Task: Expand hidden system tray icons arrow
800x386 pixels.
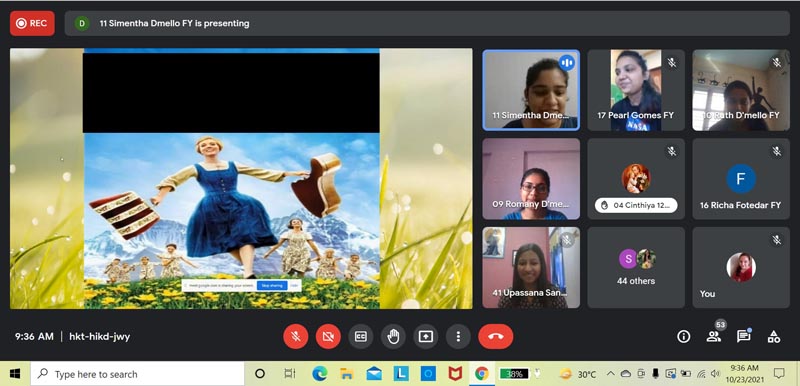Action: click(x=610, y=374)
